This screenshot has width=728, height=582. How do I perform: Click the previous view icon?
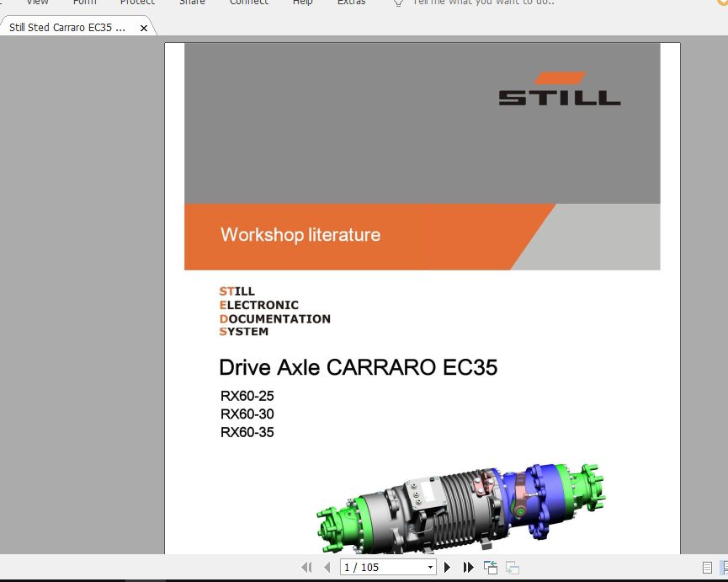coord(491,567)
